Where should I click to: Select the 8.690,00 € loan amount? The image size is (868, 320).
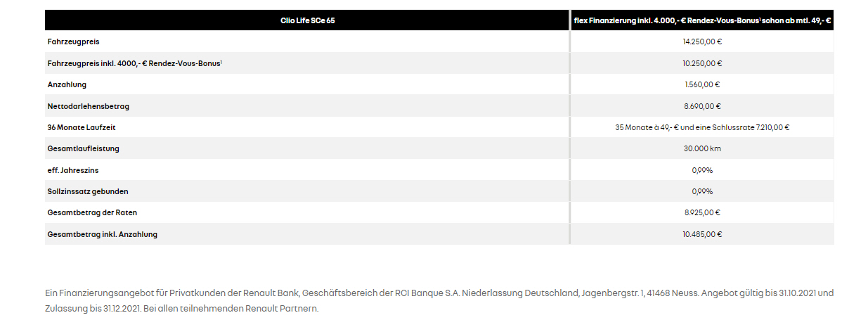[702, 106]
